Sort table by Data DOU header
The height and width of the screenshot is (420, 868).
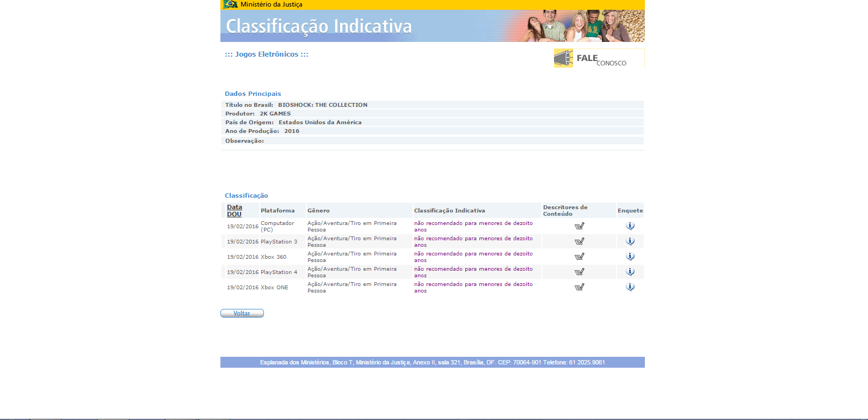(235, 211)
